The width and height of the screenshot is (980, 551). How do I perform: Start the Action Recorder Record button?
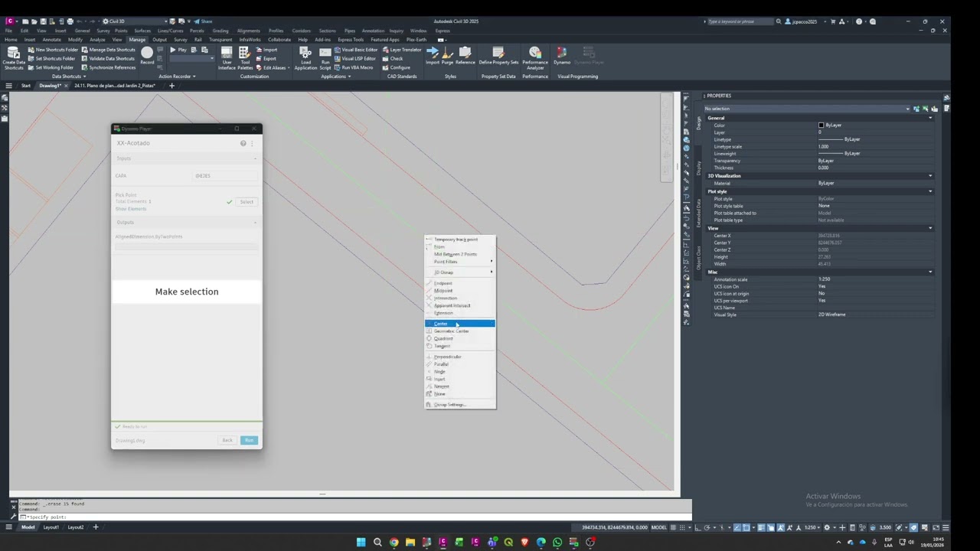point(147,55)
